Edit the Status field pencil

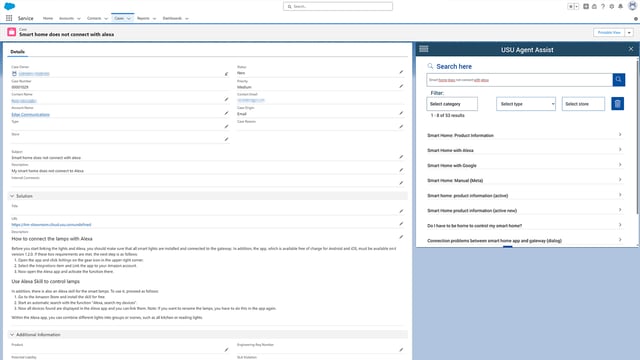point(401,72)
